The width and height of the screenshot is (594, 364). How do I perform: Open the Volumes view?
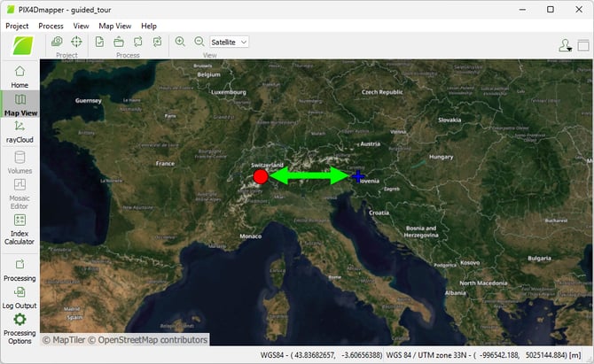pos(20,163)
